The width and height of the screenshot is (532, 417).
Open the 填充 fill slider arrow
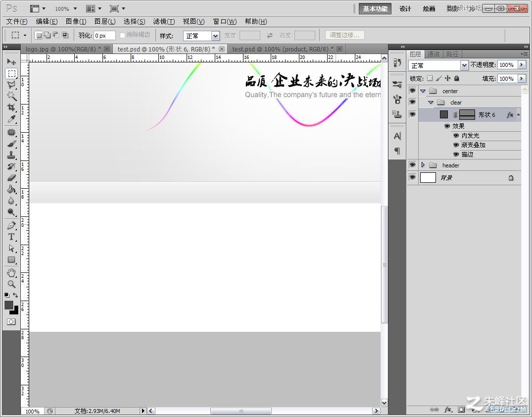tap(522, 78)
